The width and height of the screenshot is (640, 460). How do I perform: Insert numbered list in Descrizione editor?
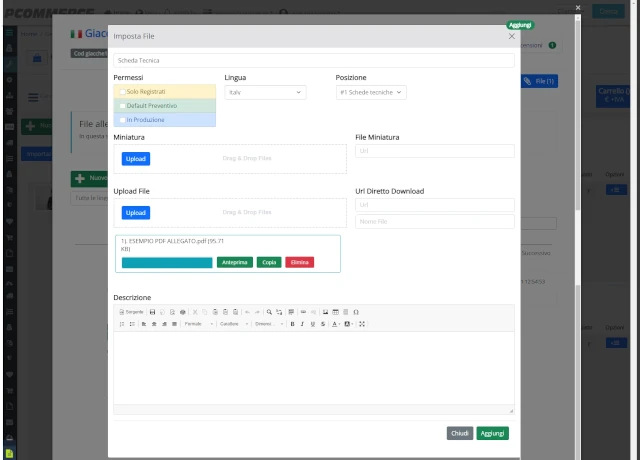122,324
